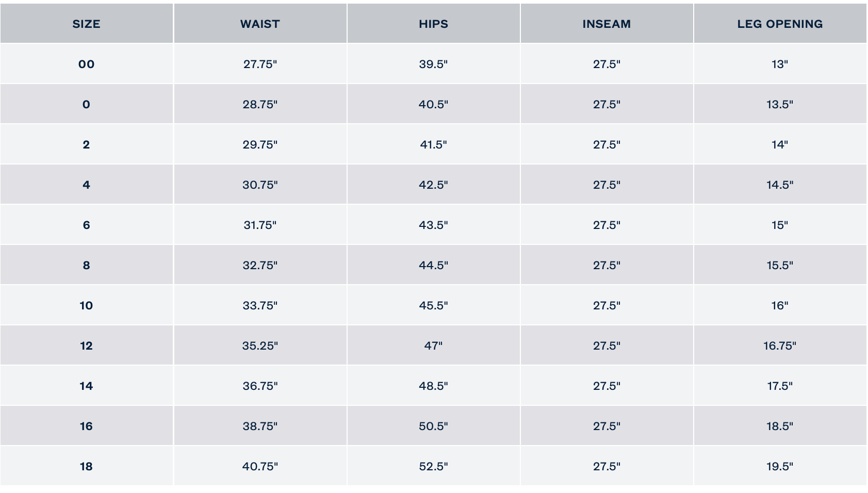868x493 pixels.
Task: Click the INSEAM column header
Action: 607,24
